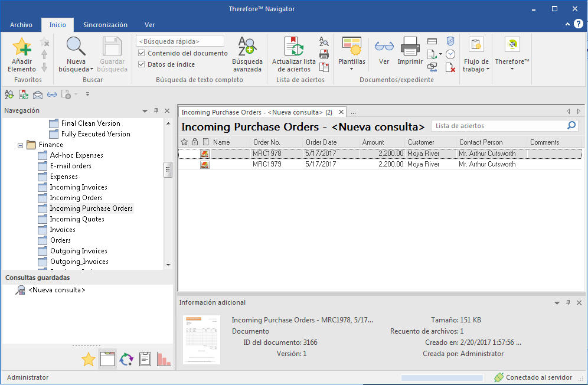The height and width of the screenshot is (385, 588).
Task: Select the MRC1979 order row
Action: click(380, 164)
